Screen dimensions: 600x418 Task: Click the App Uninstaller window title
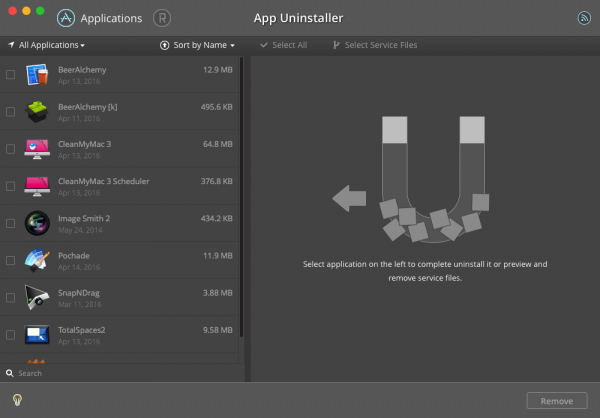point(298,18)
